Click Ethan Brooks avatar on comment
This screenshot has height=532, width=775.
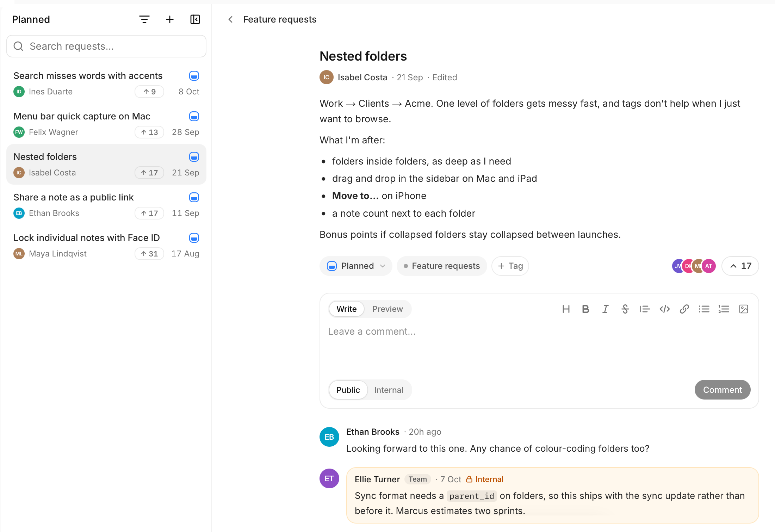329,437
